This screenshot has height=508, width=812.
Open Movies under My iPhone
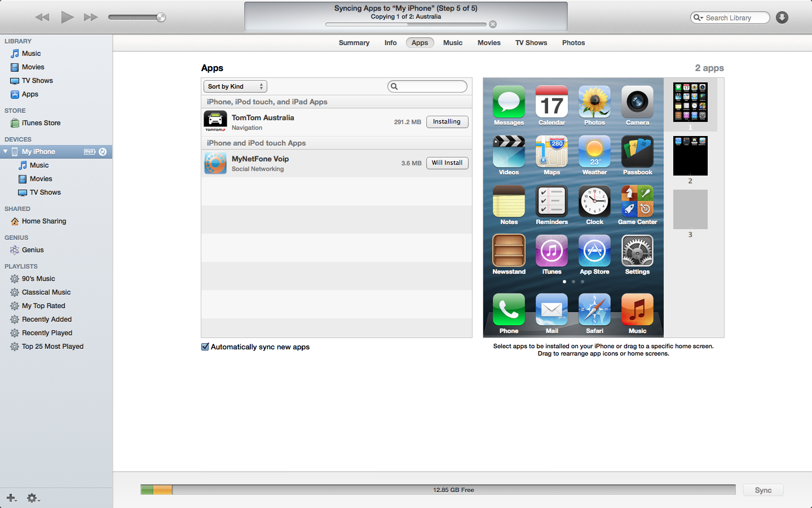41,179
